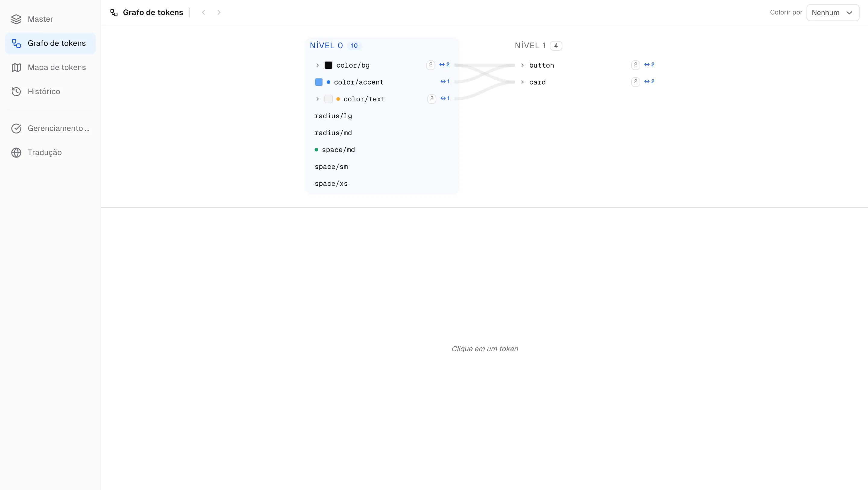Go back with the left arrow

tap(203, 12)
